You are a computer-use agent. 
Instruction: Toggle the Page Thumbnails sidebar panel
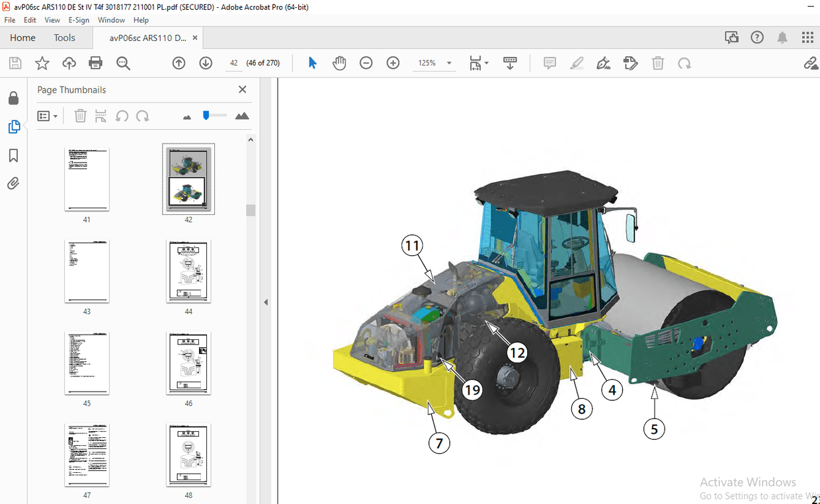tap(13, 126)
